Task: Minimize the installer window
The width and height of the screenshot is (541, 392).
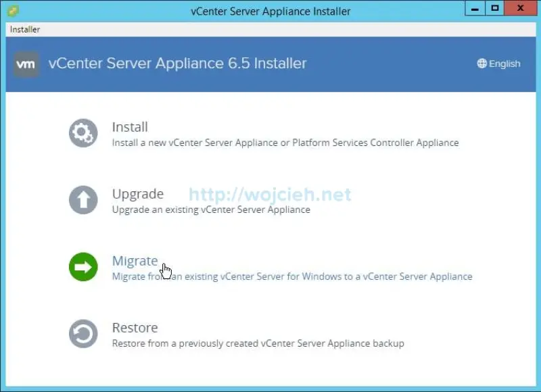Action: point(475,8)
